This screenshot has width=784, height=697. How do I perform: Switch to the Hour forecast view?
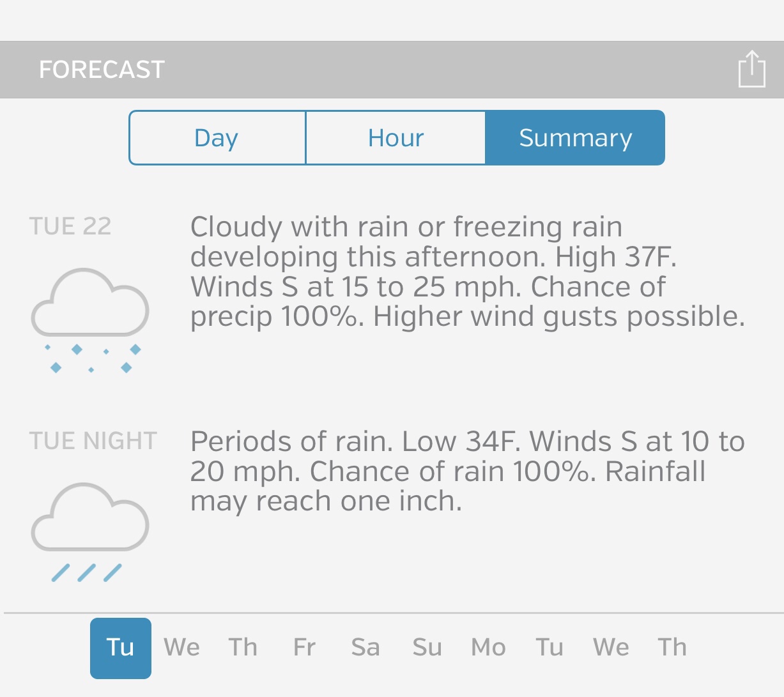[396, 138]
